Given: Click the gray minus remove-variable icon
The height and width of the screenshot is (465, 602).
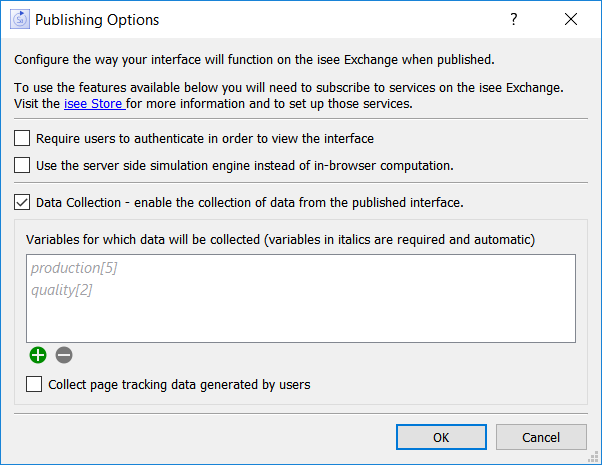Looking at the screenshot, I should pyautogui.click(x=64, y=355).
